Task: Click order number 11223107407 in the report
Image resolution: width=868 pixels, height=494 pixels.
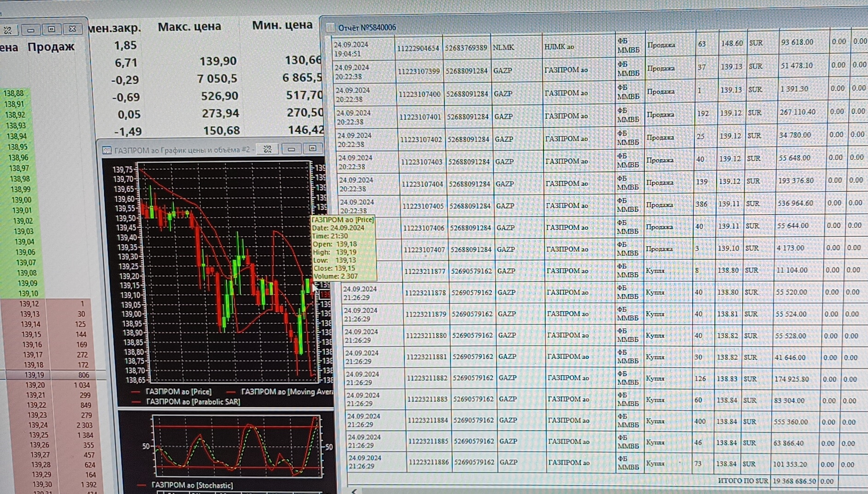Action: [x=424, y=250]
